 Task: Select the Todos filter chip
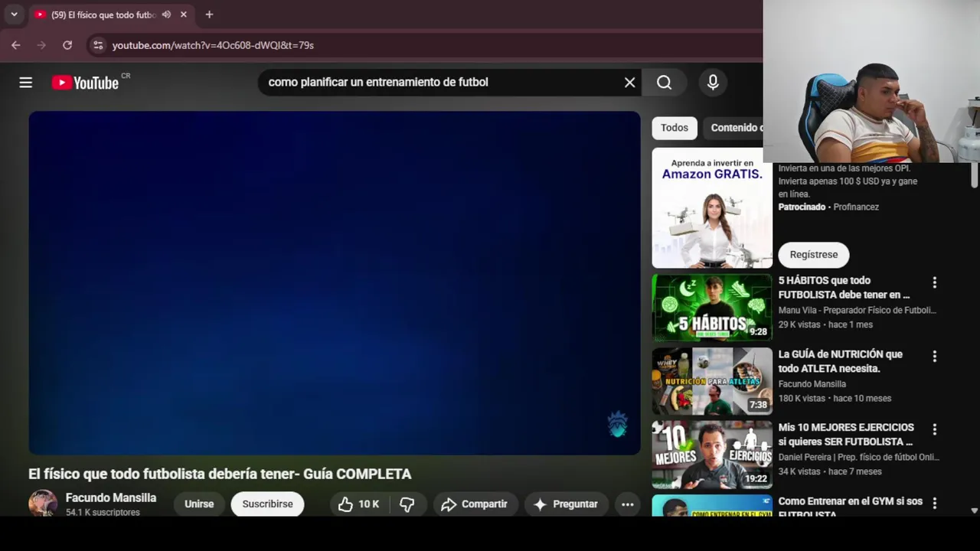pyautogui.click(x=675, y=128)
